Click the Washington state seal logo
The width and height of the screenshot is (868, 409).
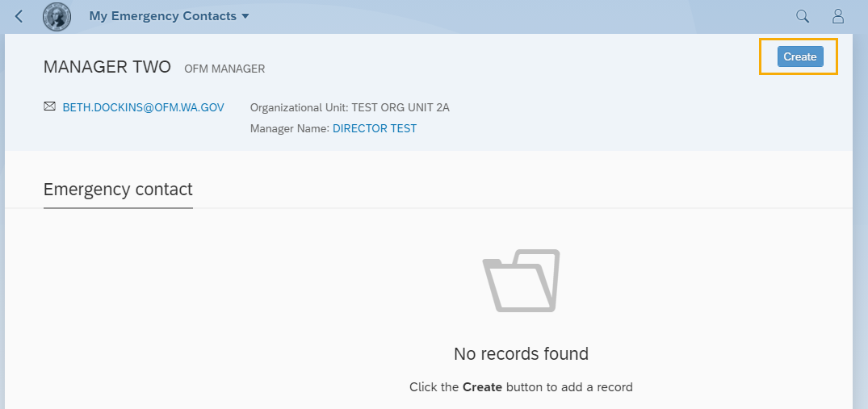[x=57, y=16]
